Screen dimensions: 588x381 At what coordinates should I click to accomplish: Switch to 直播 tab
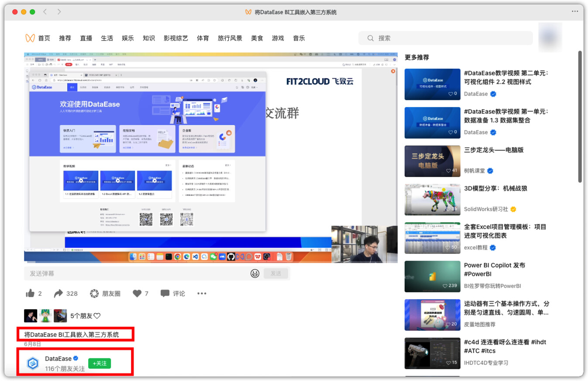pyautogui.click(x=86, y=38)
